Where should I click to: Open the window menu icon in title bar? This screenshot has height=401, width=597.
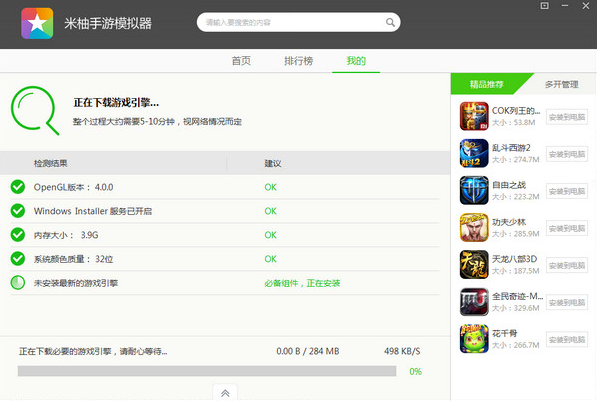(544, 6)
